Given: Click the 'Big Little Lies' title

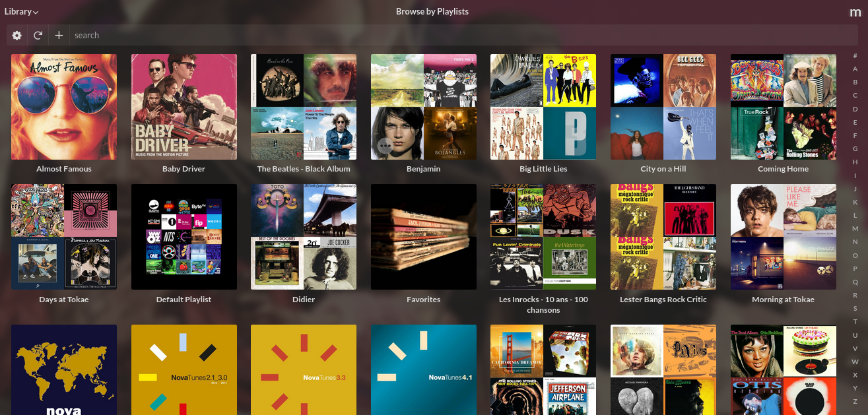Looking at the screenshot, I should coord(543,169).
